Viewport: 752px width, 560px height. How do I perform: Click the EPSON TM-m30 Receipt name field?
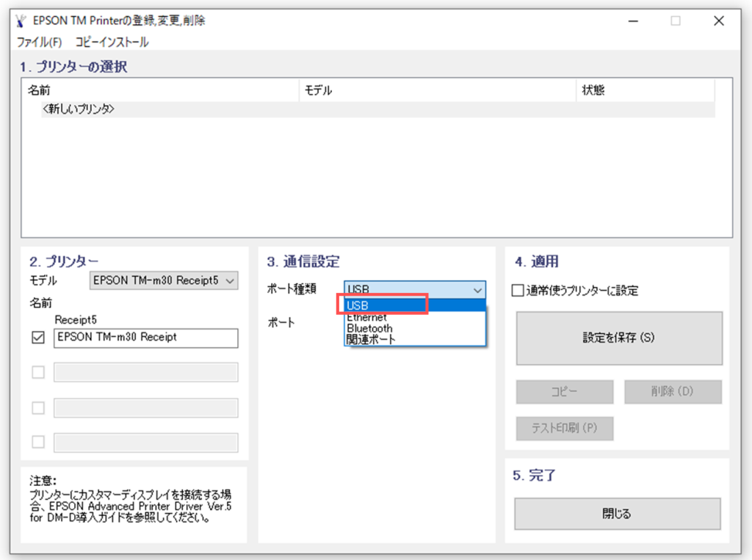click(146, 338)
